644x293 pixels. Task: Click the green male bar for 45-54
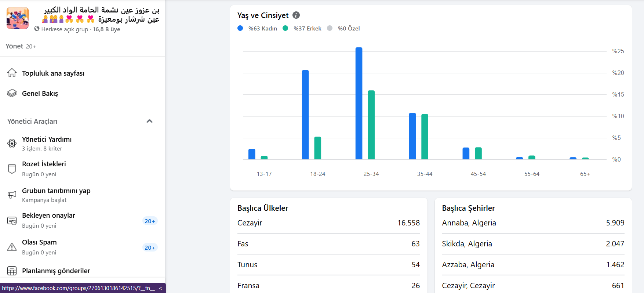pyautogui.click(x=478, y=153)
